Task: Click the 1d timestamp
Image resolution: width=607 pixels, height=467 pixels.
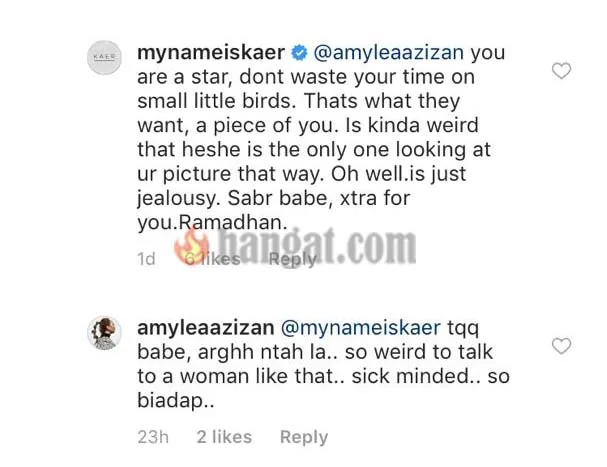Action: coord(146,259)
